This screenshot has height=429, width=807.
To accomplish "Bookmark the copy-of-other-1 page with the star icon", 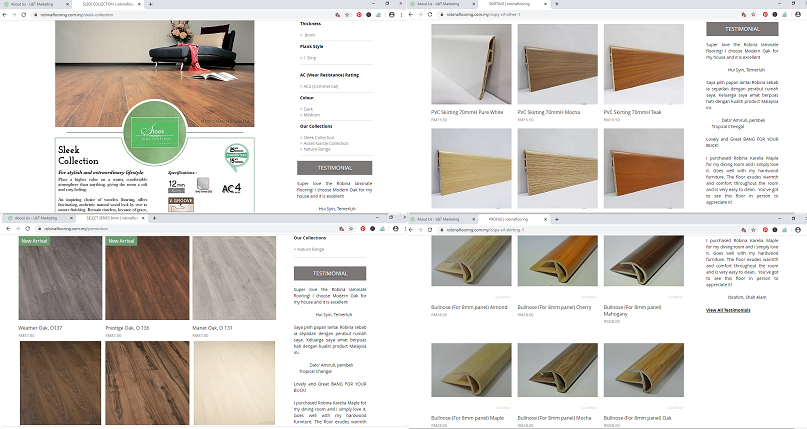I will tap(753, 14).
